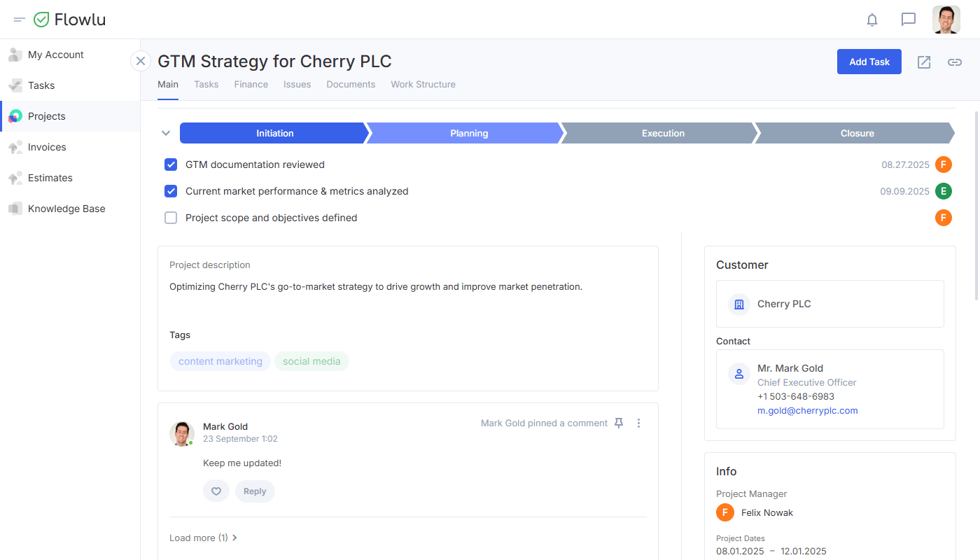Screen dimensions: 980x560
Task: Close project panel with X icon
Action: [x=141, y=62]
